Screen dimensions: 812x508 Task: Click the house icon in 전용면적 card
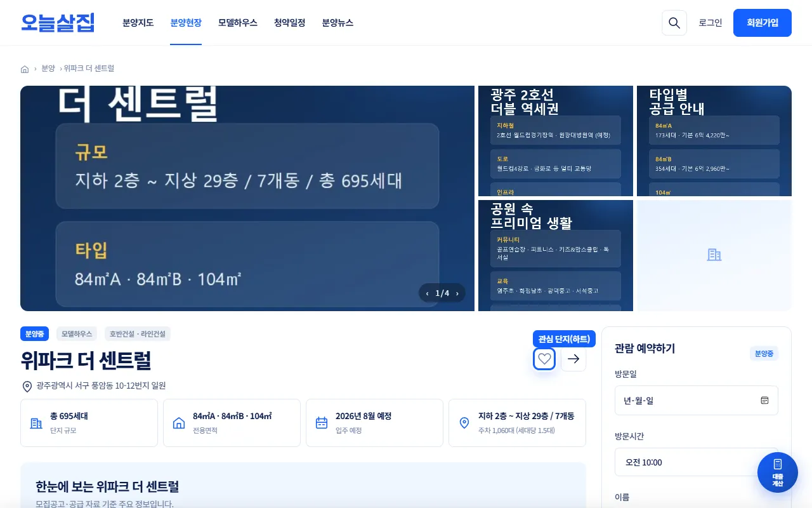pyautogui.click(x=179, y=423)
